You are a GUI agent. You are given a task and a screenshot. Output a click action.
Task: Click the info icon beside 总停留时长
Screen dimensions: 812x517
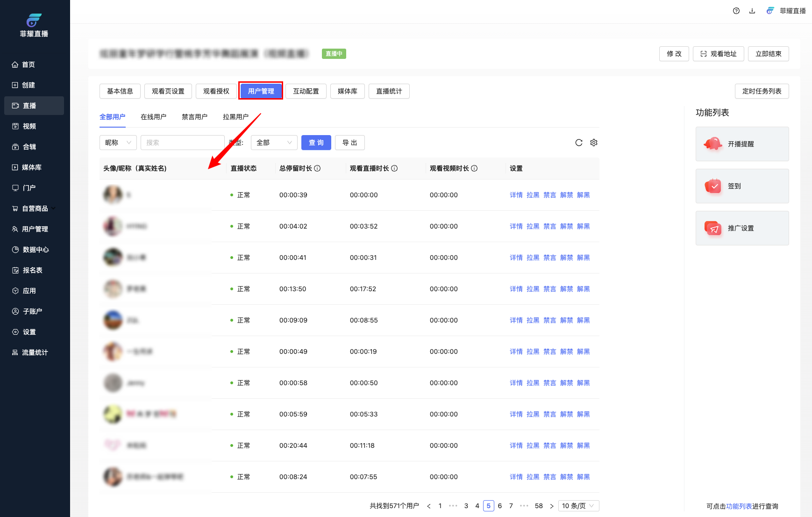click(317, 168)
